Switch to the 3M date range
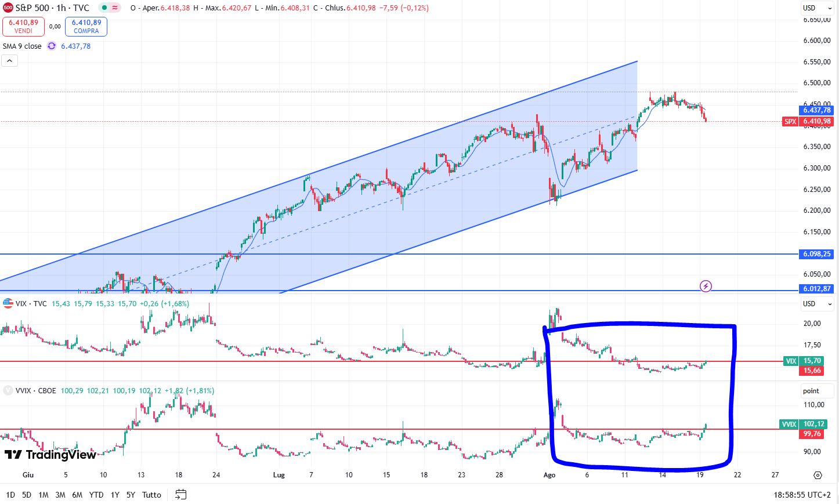839x504 pixels. click(x=60, y=495)
